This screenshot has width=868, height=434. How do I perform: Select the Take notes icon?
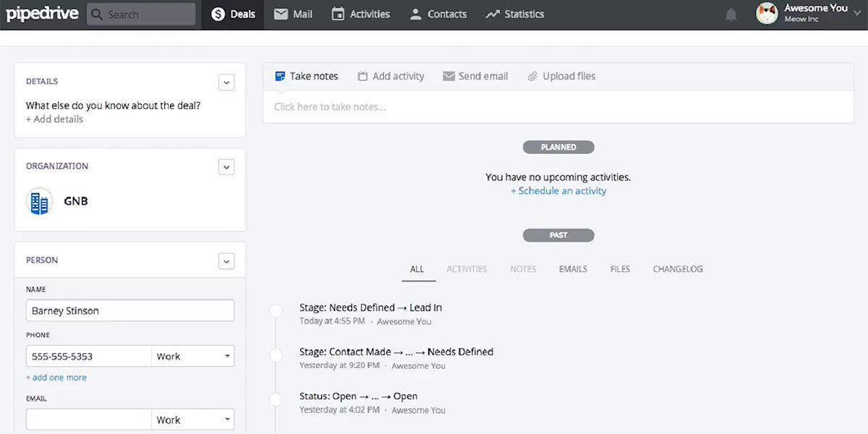[279, 75]
